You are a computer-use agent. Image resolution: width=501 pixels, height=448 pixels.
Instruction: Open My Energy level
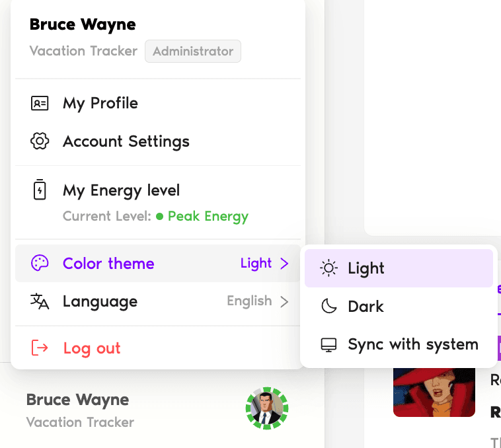coord(158,202)
